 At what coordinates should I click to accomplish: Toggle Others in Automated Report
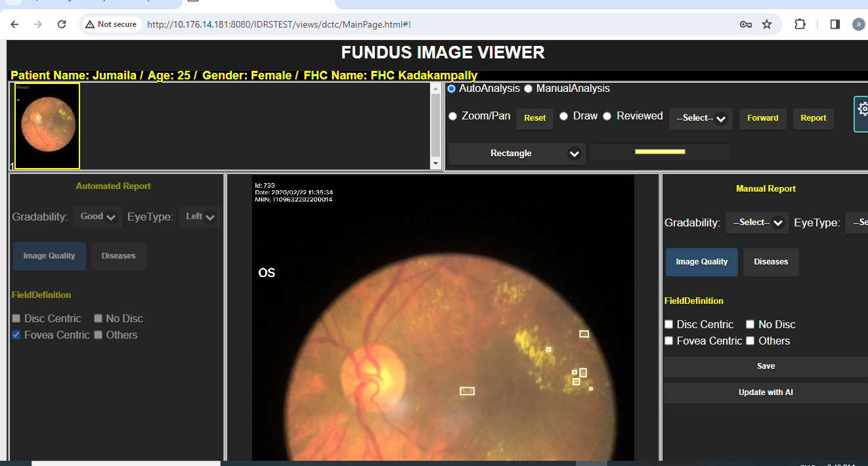98,335
